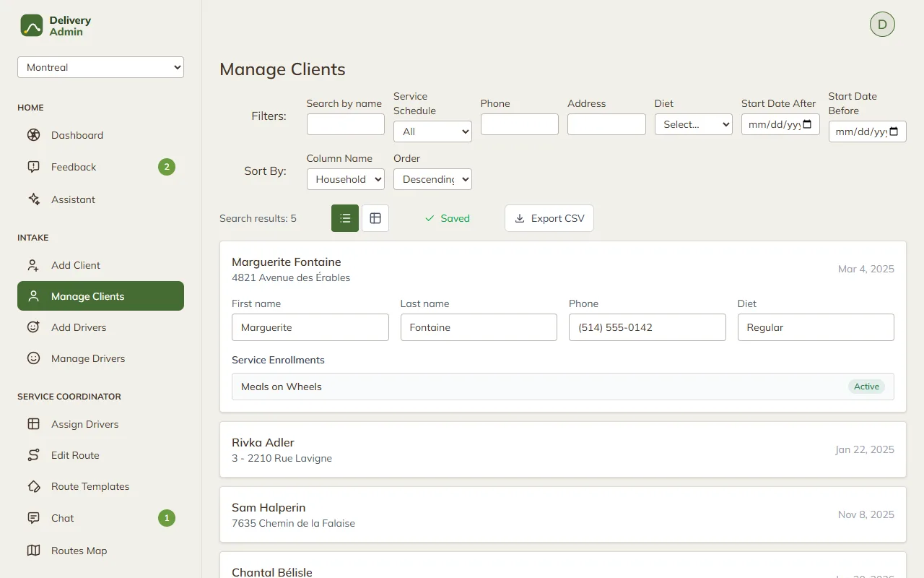The height and width of the screenshot is (578, 924).
Task: Open the user avatar D
Action: point(882,24)
